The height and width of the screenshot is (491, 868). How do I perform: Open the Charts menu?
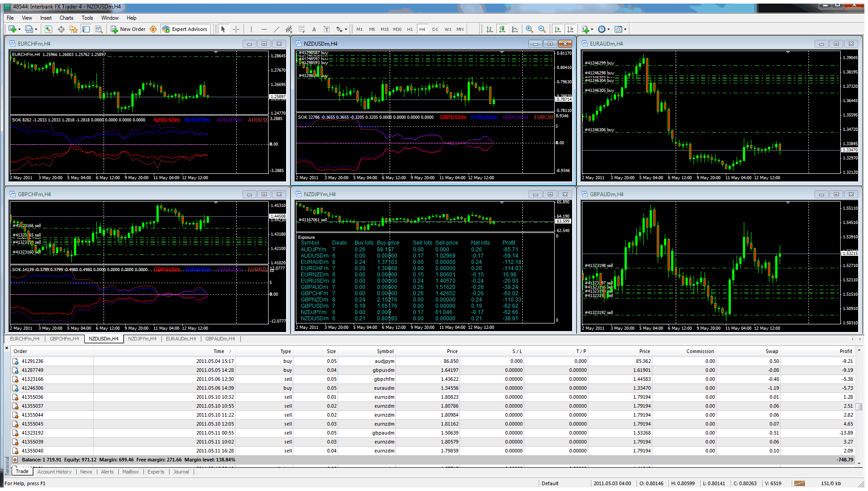66,18
